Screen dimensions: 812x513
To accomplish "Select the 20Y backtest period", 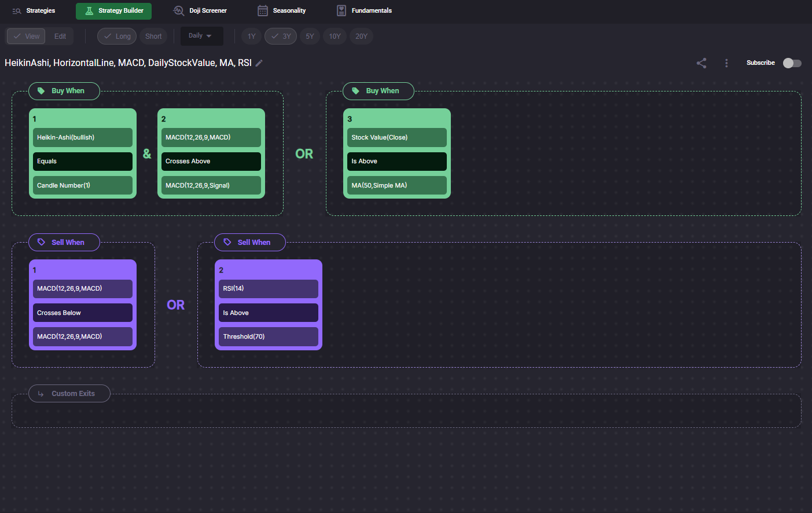I will [x=361, y=36].
